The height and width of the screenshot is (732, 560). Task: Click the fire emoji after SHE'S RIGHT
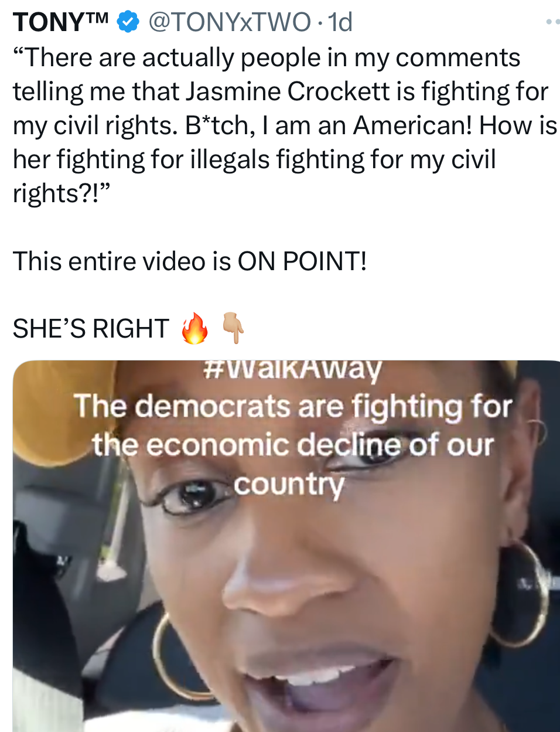coord(194,328)
